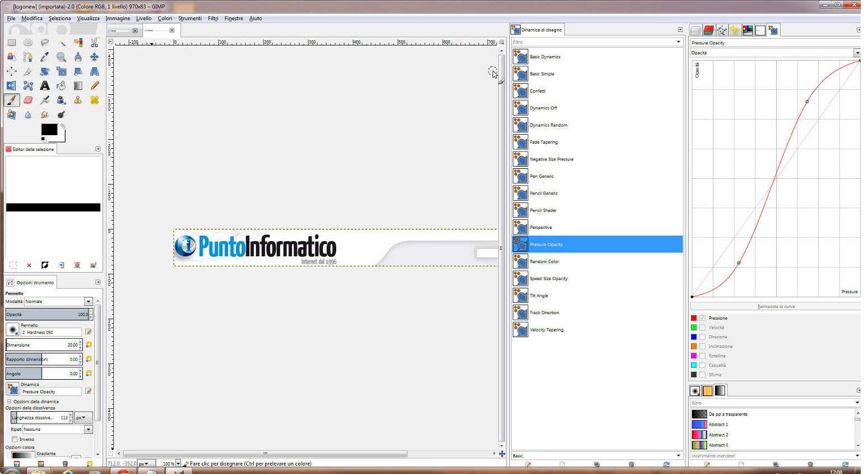Select the Rectangle Select tool
The height and width of the screenshot is (474, 868).
tap(11, 43)
